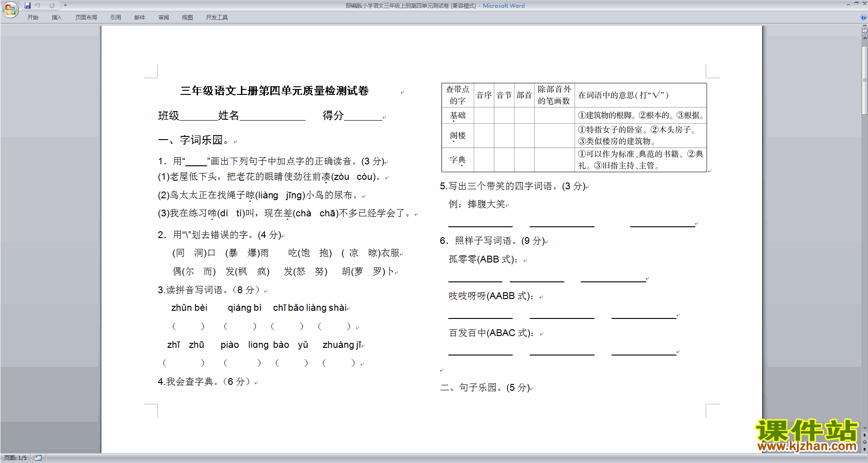This screenshot has width=868, height=463.
Task: Click the table cell 字典
Action: (x=458, y=160)
